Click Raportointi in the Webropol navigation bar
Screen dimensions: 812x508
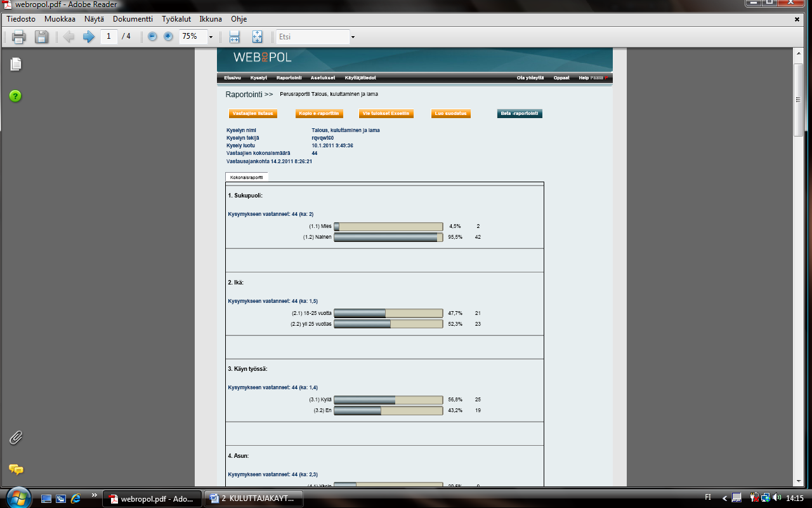pyautogui.click(x=289, y=77)
